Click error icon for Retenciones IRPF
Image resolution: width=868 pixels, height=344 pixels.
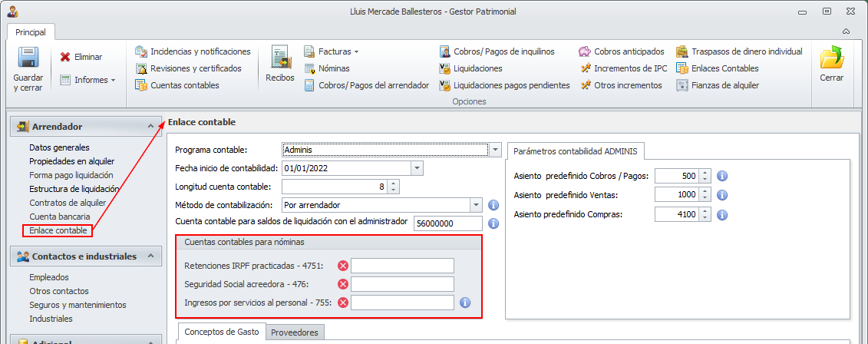(x=342, y=266)
